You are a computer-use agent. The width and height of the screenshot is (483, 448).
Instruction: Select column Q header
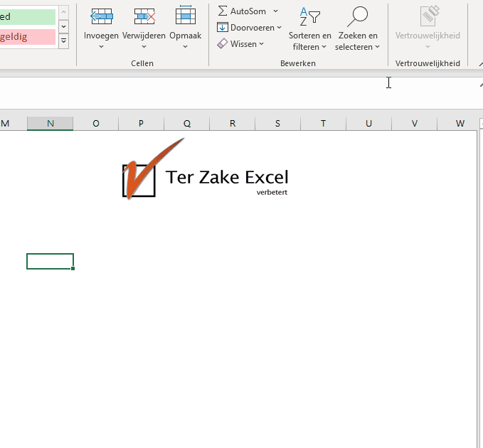tap(186, 124)
